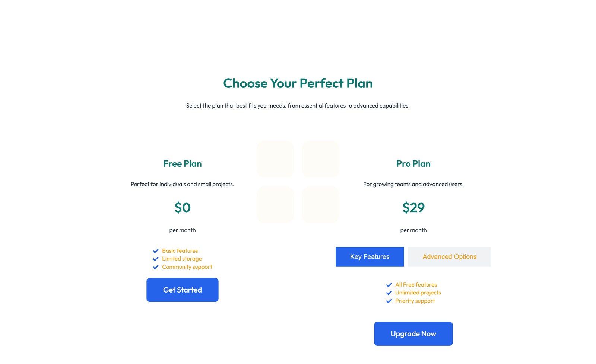Click the Get Started button
This screenshot has height=364, width=596.
click(x=182, y=290)
